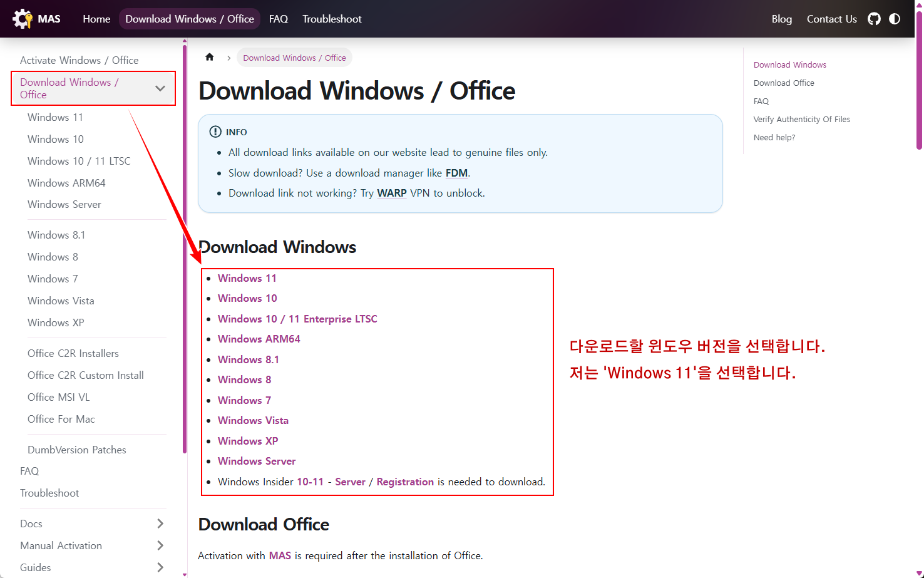Open FAQ in the left sidebar

click(x=29, y=471)
